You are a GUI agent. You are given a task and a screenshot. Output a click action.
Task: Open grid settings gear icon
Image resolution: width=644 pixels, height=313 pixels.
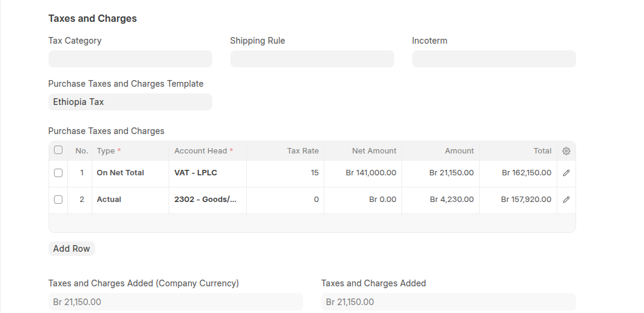pyautogui.click(x=566, y=151)
